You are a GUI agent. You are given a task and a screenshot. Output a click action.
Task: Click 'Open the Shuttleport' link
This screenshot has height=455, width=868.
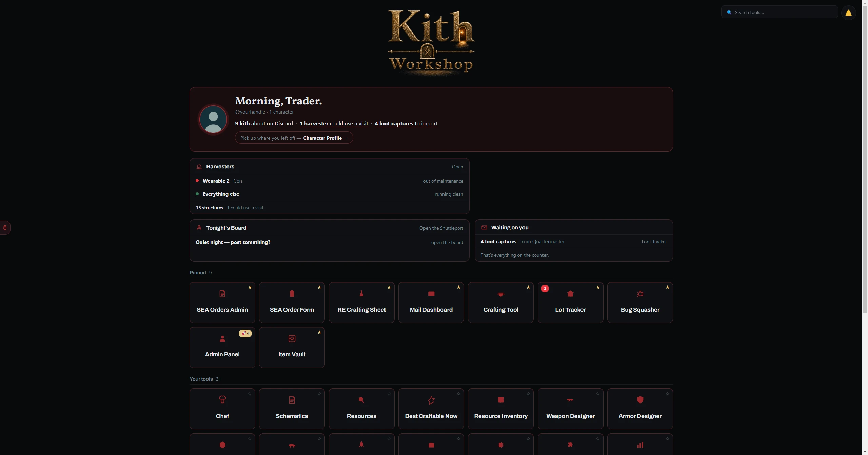441,228
